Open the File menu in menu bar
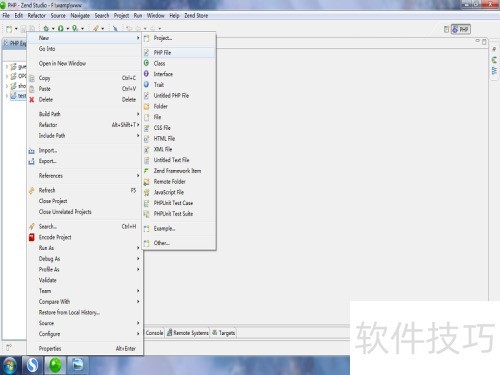This screenshot has height=375, width=500. [x=6, y=16]
